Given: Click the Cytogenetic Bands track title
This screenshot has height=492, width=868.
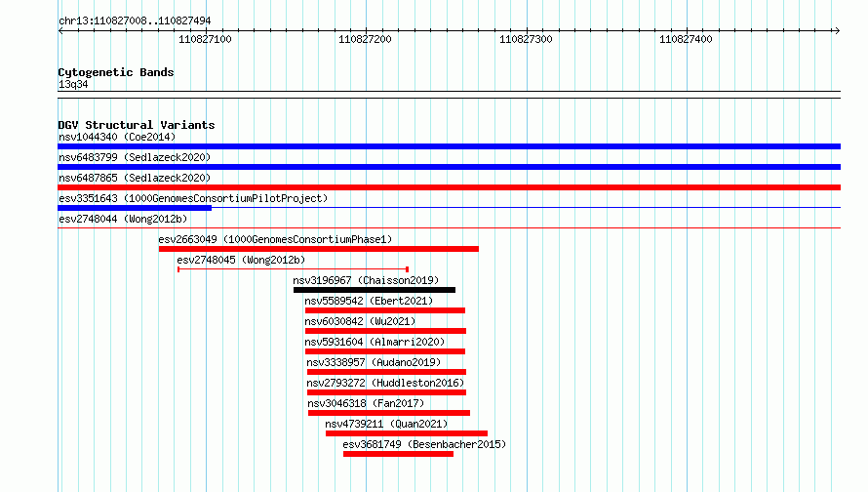Looking at the screenshot, I should (x=116, y=72).
